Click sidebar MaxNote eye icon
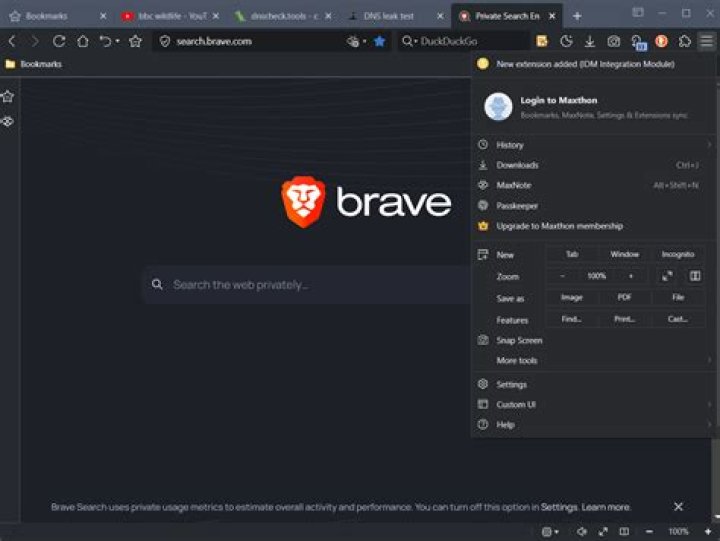720x541 pixels. [x=8, y=122]
